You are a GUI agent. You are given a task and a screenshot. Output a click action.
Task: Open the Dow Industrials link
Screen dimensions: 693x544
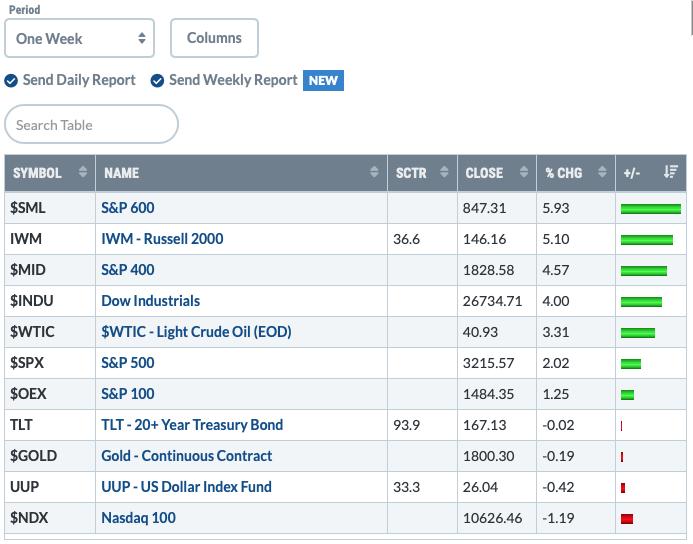click(151, 301)
